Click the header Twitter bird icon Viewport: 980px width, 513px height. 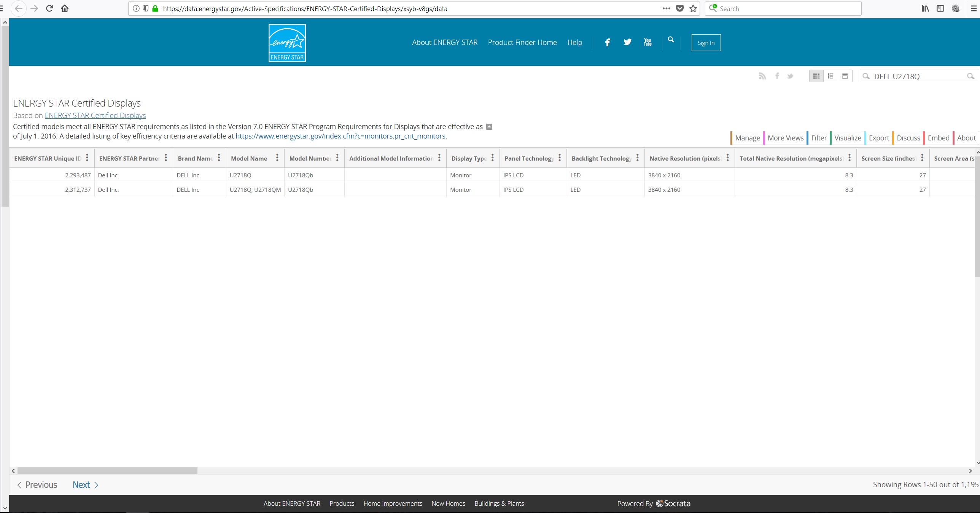(627, 42)
